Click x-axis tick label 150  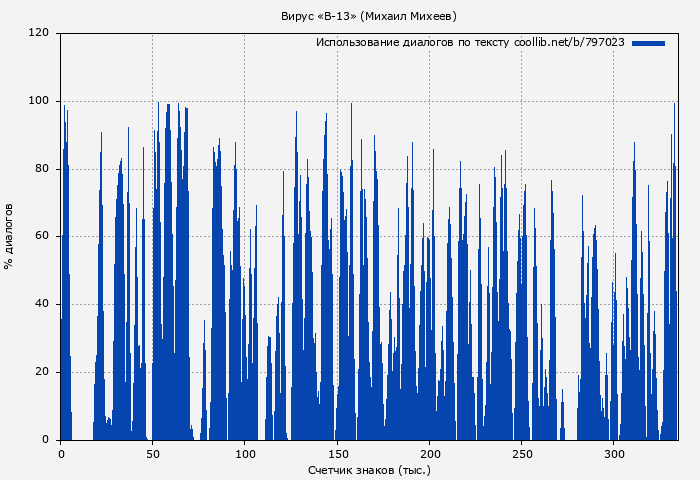pos(337,454)
